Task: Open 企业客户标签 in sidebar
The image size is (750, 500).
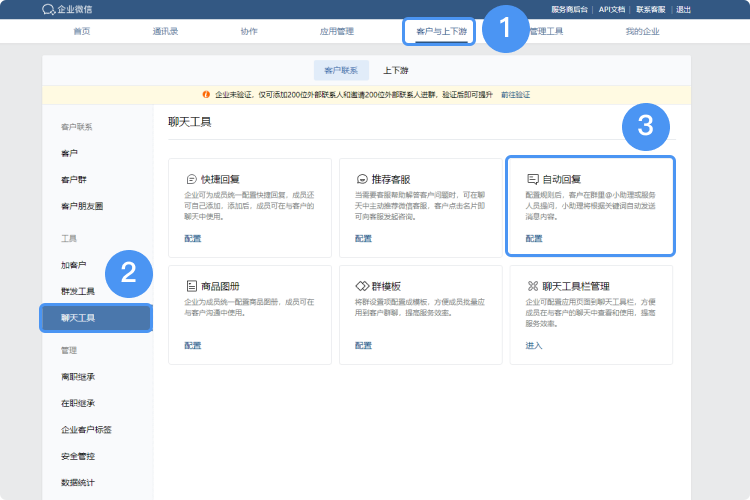Action: 86,429
